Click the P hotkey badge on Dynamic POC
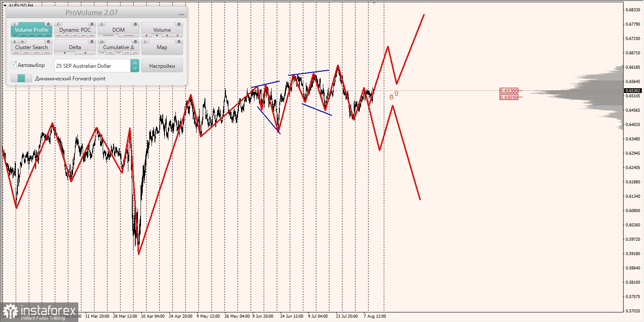Image resolution: width=644 pixels, height=322 pixels. pyautogui.click(x=58, y=24)
